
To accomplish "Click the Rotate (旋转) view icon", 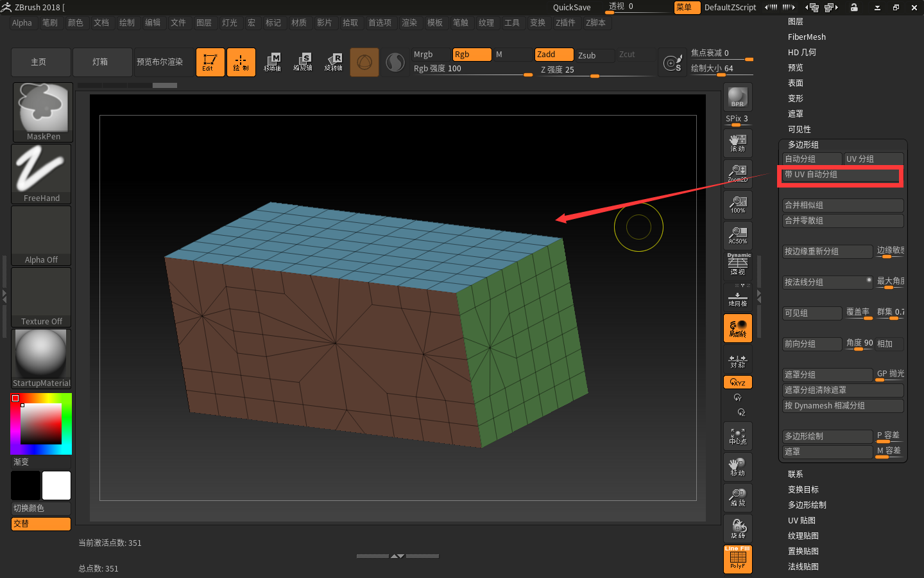I will tap(737, 529).
